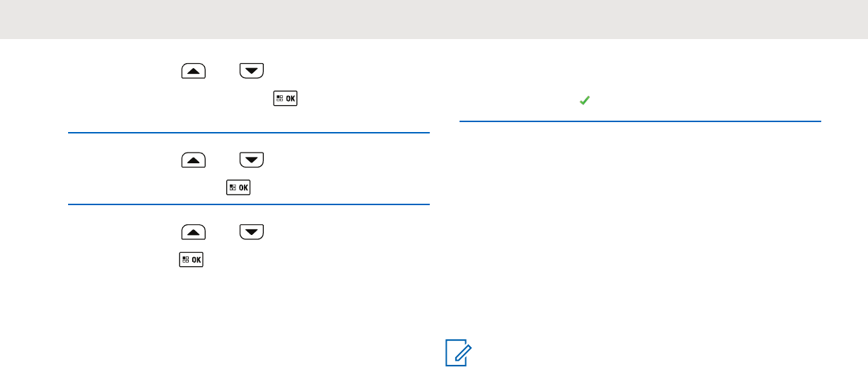Click the blue divider below the green checkmark
The width and height of the screenshot is (868, 367).
tap(640, 121)
